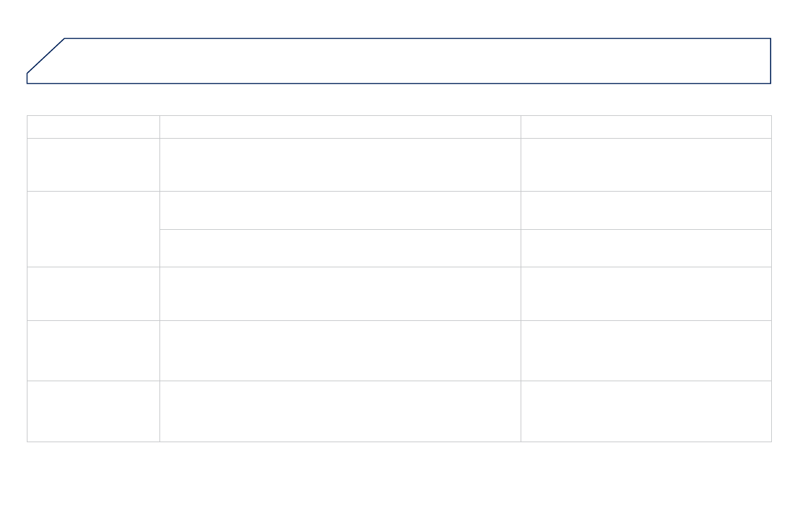Select the merged left cell spanning two sub-rows
The height and width of the screenshot is (532, 798).
(93, 229)
